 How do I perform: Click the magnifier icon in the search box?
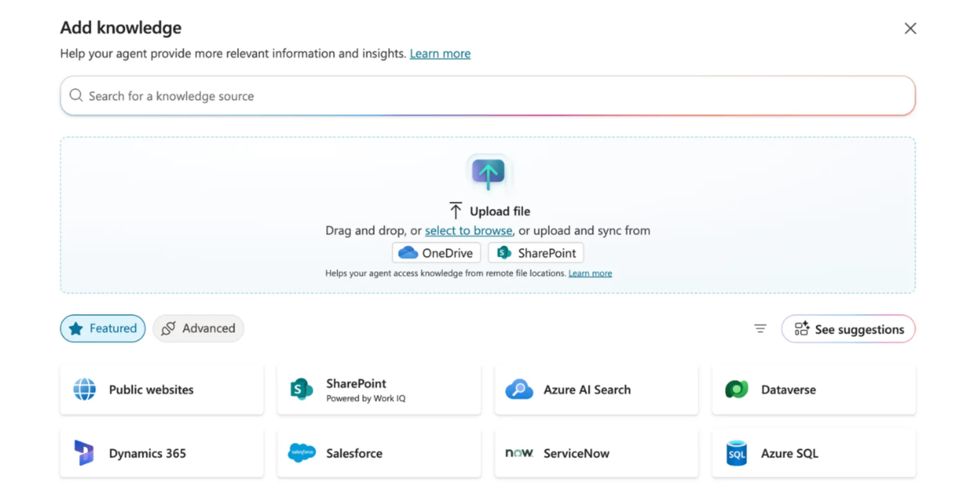[x=76, y=96]
